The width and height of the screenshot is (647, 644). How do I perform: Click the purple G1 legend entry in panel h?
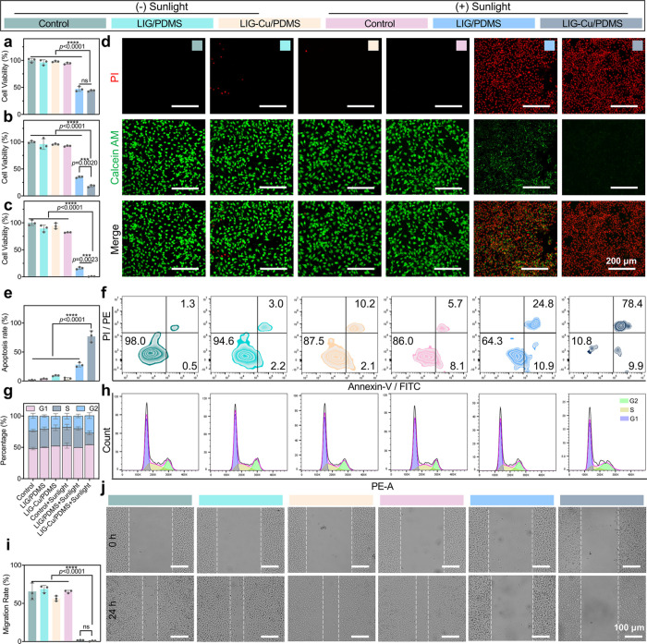click(629, 419)
